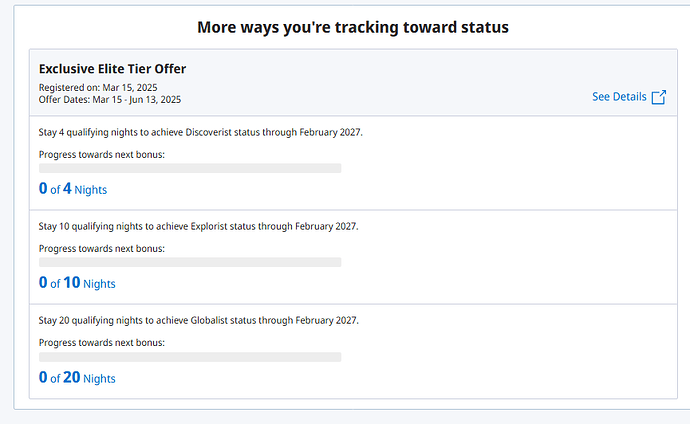
Task: Click the See Details link
Action: pyautogui.click(x=619, y=97)
